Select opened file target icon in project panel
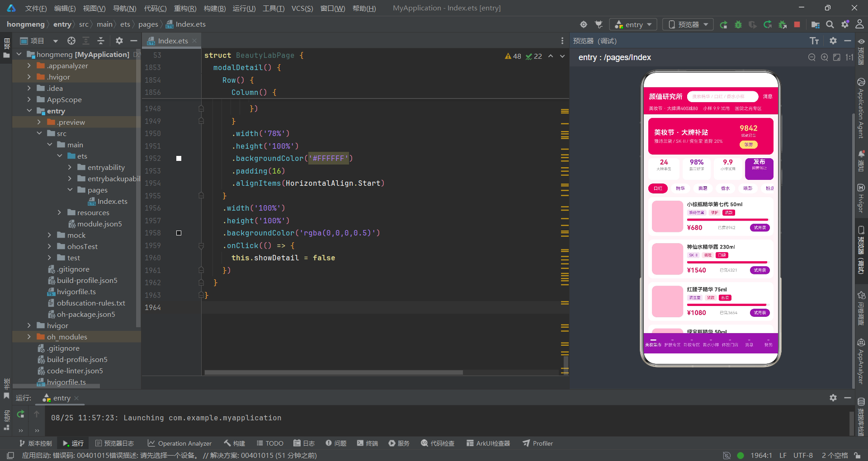The width and height of the screenshot is (868, 461). tap(71, 41)
